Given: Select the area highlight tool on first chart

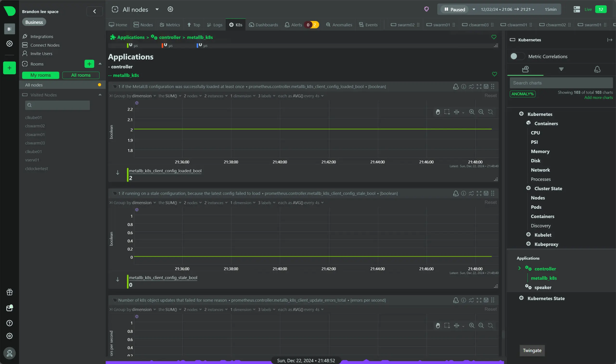Looking at the screenshot, I should tap(447, 112).
